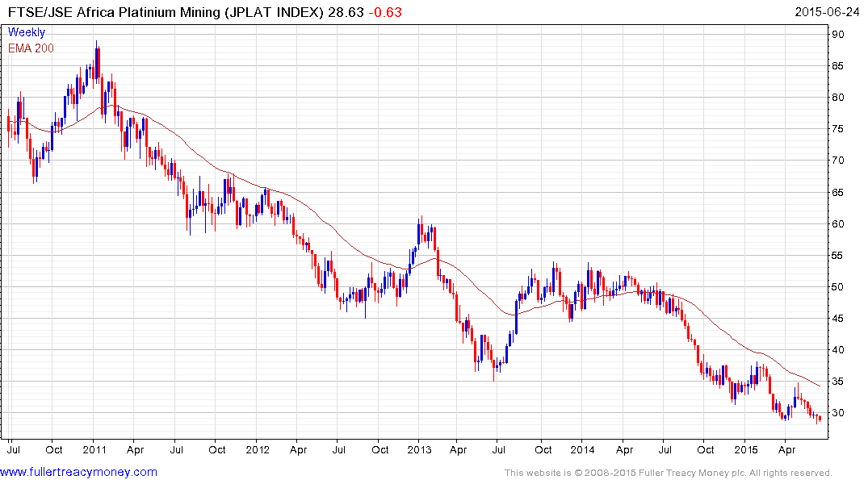Click the 45 level on price axis
This screenshot has width=868, height=484.
(x=838, y=319)
